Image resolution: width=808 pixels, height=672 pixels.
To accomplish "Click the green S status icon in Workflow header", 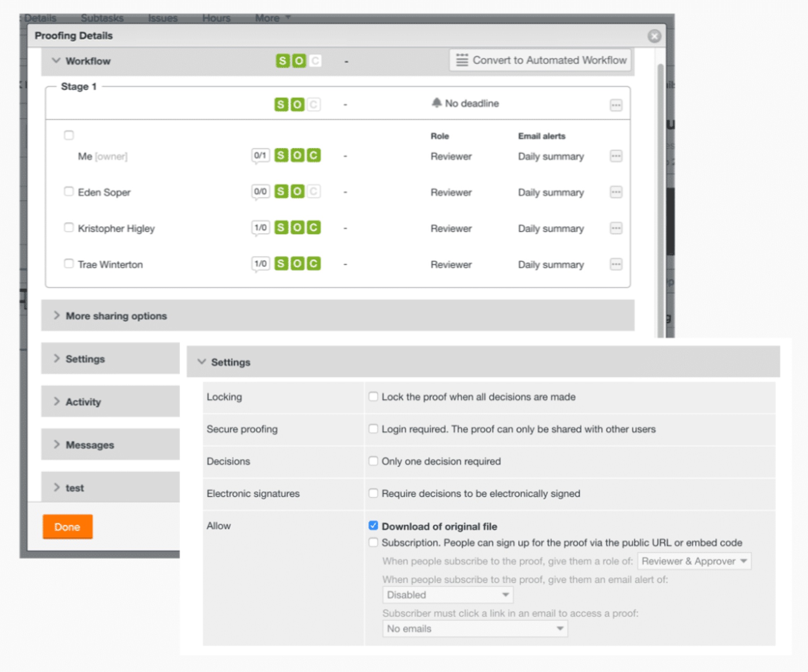I will coord(282,61).
